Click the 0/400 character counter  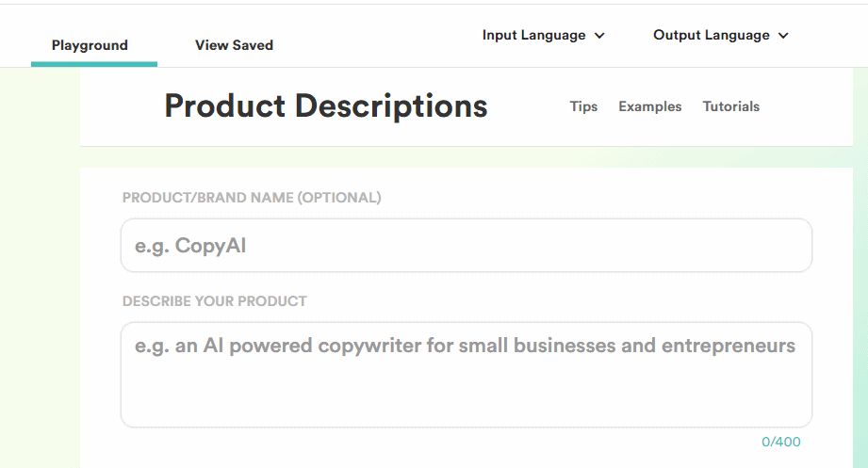point(780,442)
